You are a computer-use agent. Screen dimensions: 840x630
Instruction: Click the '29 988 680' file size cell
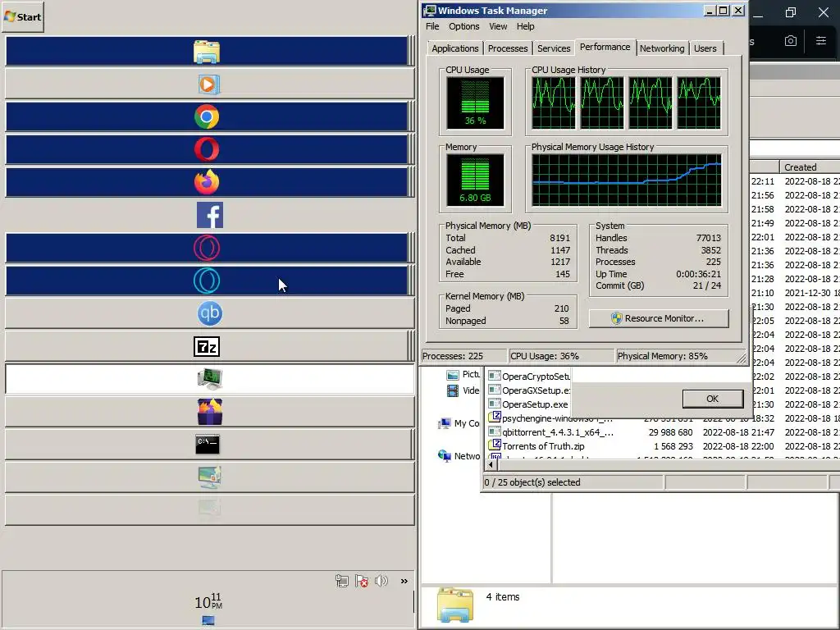[x=670, y=431]
